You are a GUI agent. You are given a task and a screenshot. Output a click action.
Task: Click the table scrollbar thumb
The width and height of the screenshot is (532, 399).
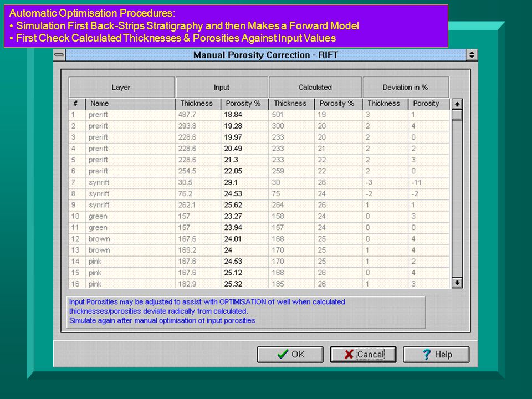(x=457, y=115)
